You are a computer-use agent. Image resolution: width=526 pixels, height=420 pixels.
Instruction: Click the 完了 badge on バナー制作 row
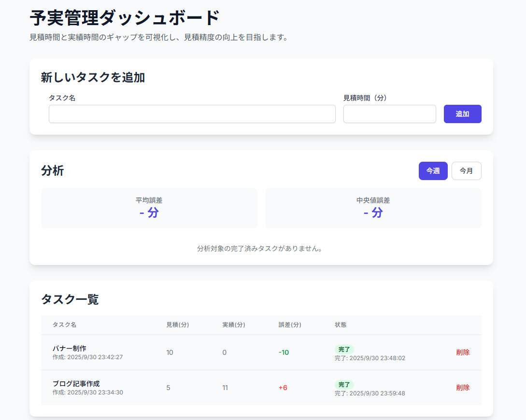pos(344,349)
